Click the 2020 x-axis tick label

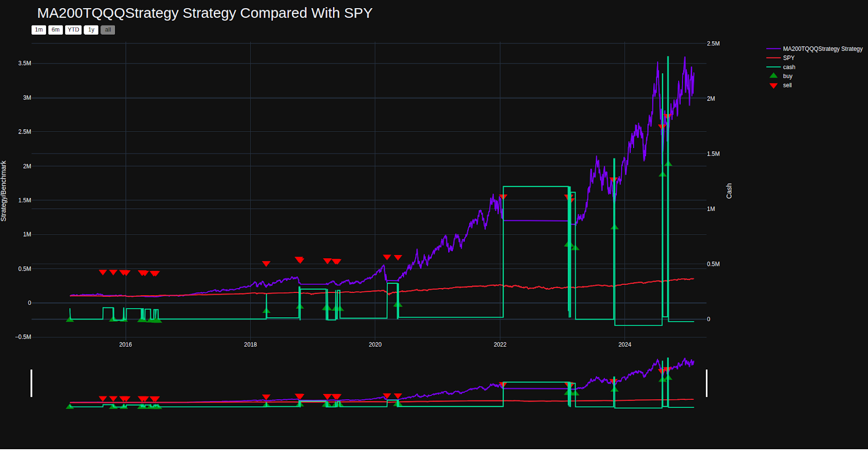coord(375,344)
